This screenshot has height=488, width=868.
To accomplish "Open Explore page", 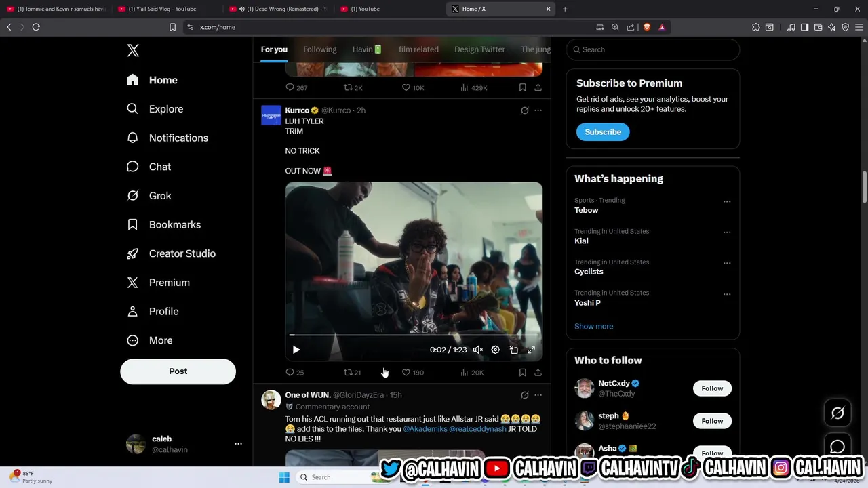I will [155, 109].
